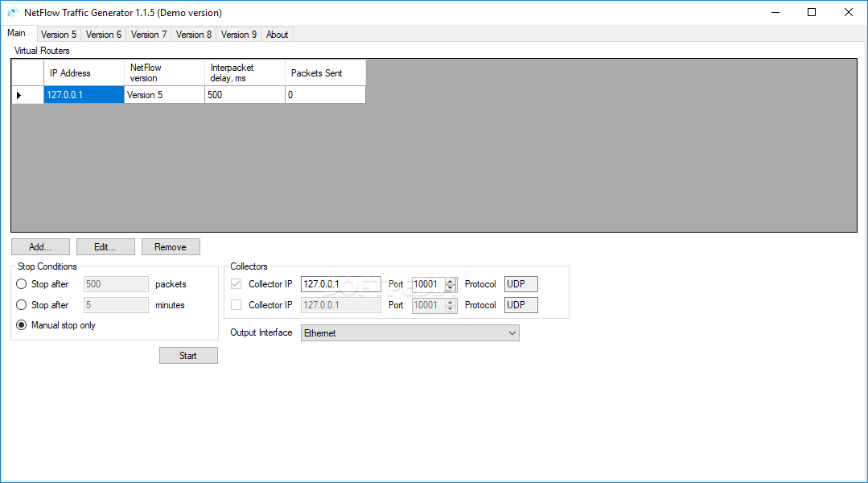The width and height of the screenshot is (868, 483).
Task: Click the first Collector IP address field
Action: click(341, 284)
